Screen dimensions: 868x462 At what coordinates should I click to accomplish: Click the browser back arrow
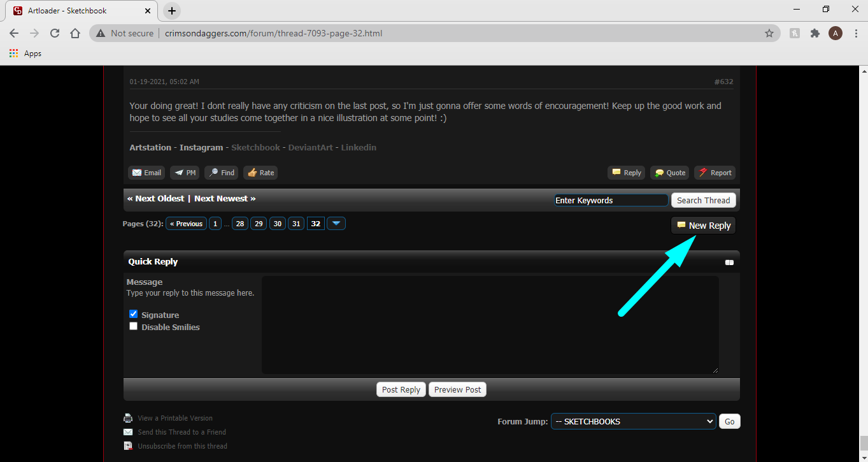(14, 33)
